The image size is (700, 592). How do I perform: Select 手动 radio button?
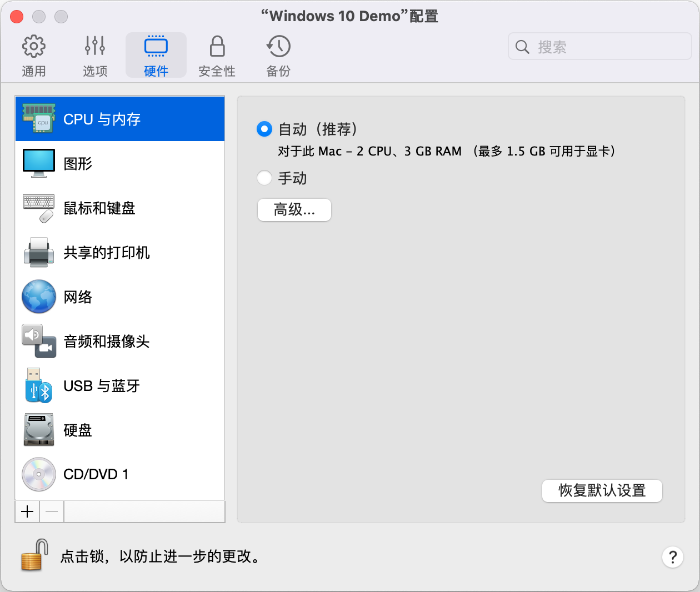(x=264, y=178)
